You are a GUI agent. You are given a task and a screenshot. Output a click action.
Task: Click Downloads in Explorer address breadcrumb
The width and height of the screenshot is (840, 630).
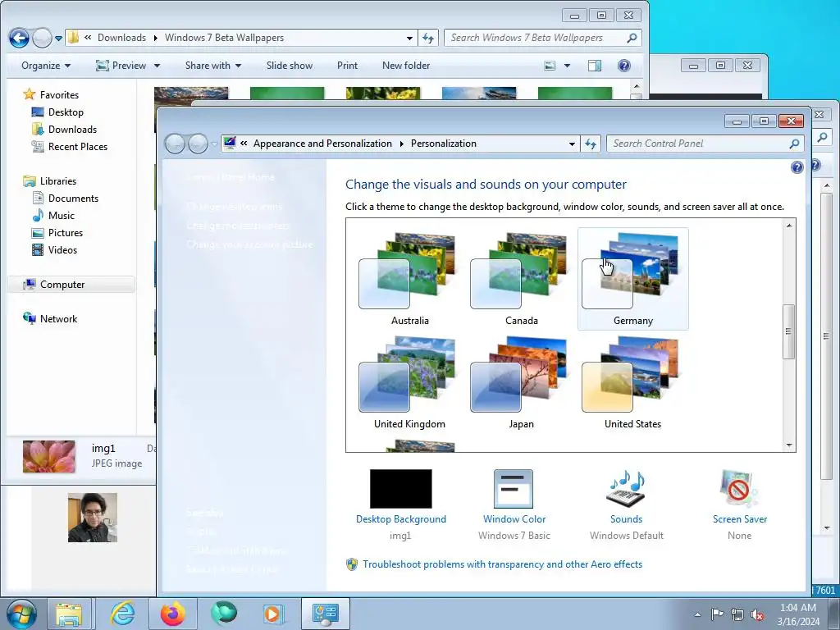(121, 38)
